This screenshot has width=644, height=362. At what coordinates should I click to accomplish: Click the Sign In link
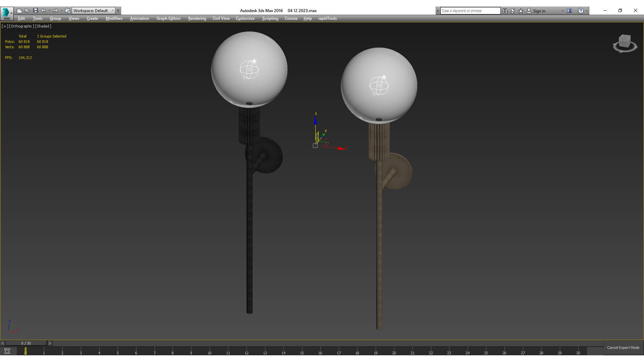pos(539,11)
